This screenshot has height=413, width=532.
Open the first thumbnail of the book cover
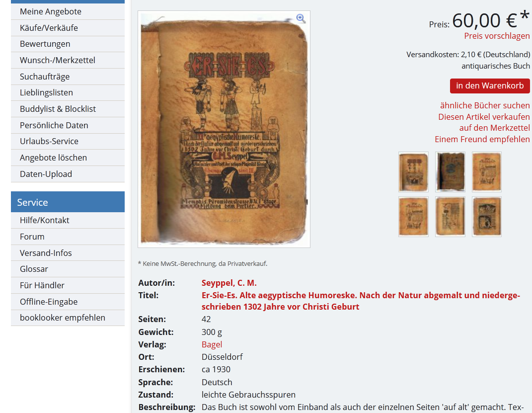[413, 172]
